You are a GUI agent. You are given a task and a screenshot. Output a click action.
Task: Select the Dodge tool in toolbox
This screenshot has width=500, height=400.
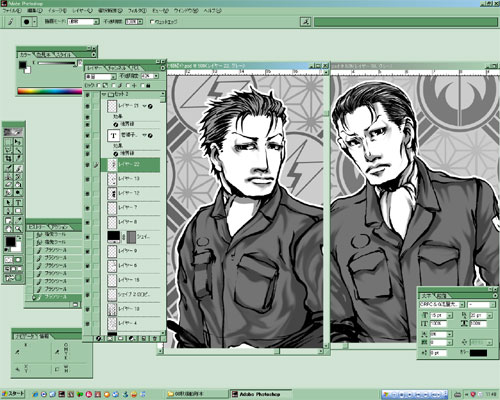coord(18,193)
